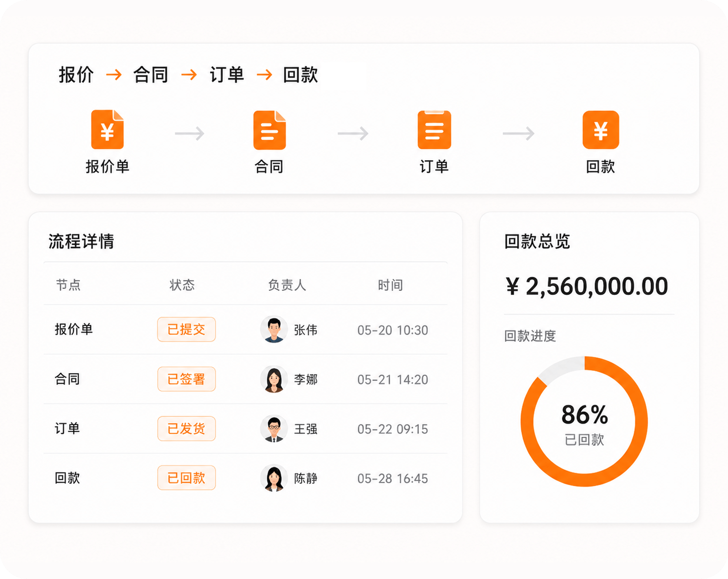The image size is (728, 579).
Task: Click the 流程详情 panel title
Action: 81,241
